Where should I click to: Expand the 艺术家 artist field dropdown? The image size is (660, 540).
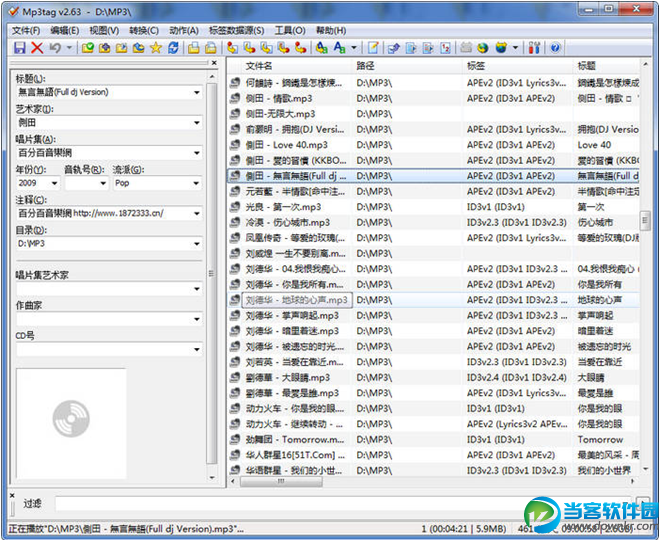click(x=197, y=122)
